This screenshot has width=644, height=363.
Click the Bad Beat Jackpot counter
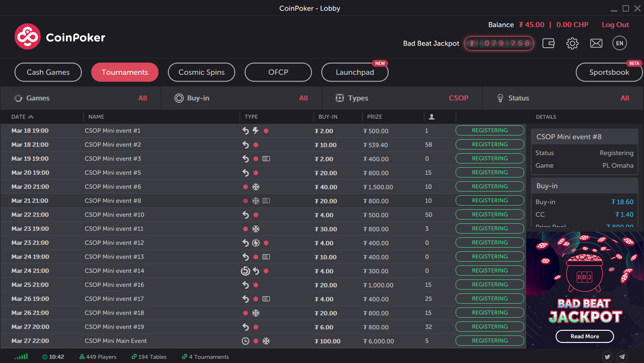[x=499, y=43]
